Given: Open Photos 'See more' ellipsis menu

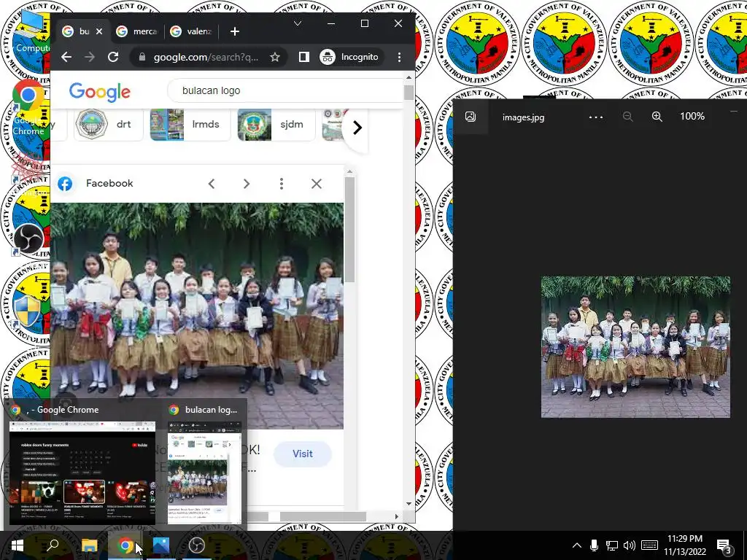Looking at the screenshot, I should tap(596, 117).
